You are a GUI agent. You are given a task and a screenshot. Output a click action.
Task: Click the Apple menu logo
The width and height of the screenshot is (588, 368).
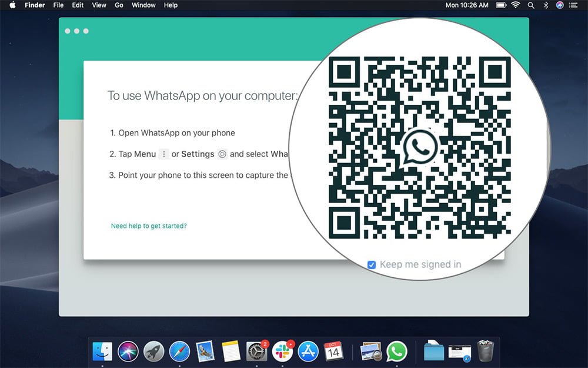(x=12, y=5)
